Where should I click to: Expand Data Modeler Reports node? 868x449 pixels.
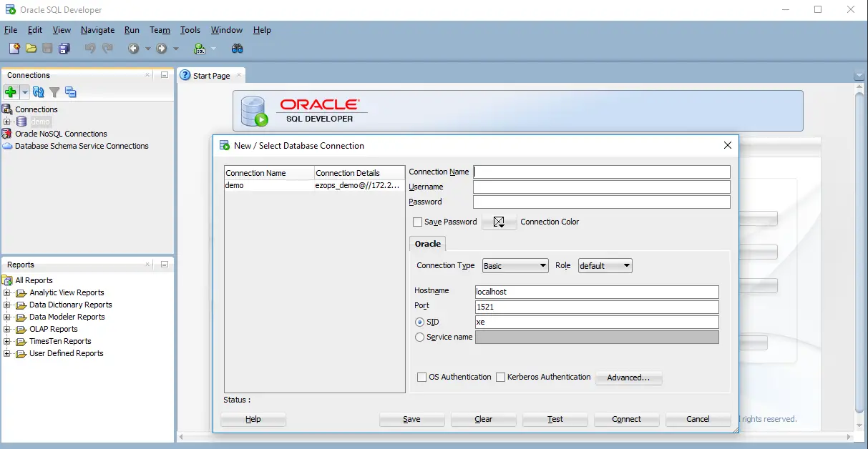(7, 317)
